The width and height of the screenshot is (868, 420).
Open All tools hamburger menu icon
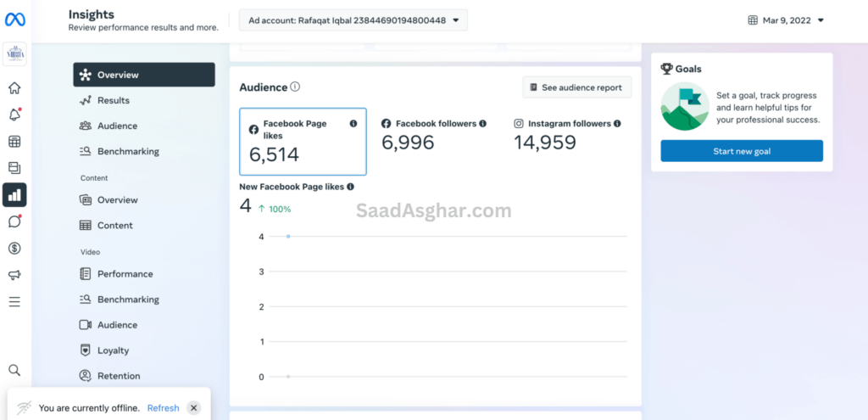coord(14,302)
